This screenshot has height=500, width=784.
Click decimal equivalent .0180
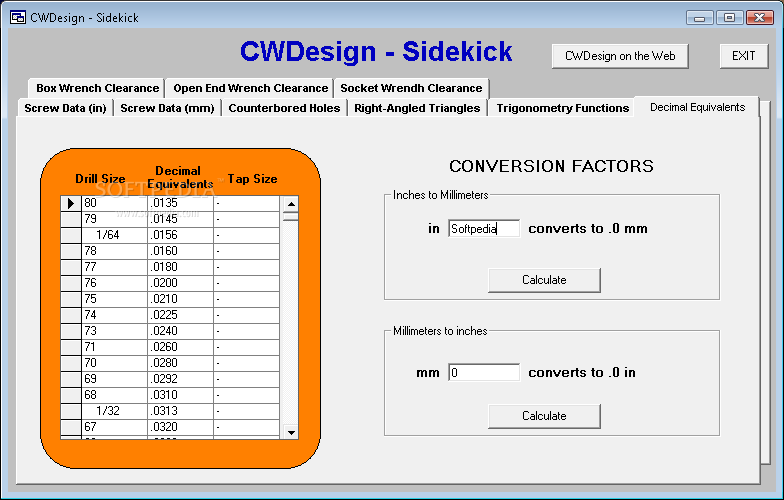click(180, 267)
